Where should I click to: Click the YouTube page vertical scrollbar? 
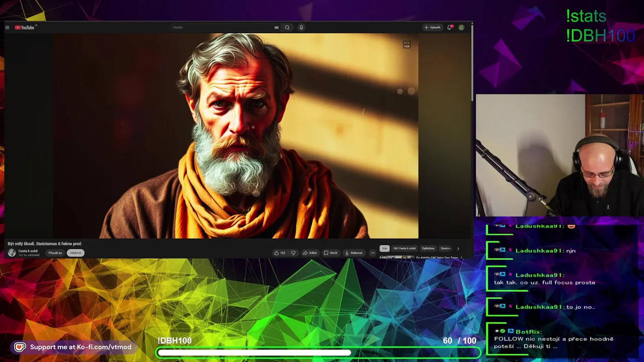click(471, 63)
